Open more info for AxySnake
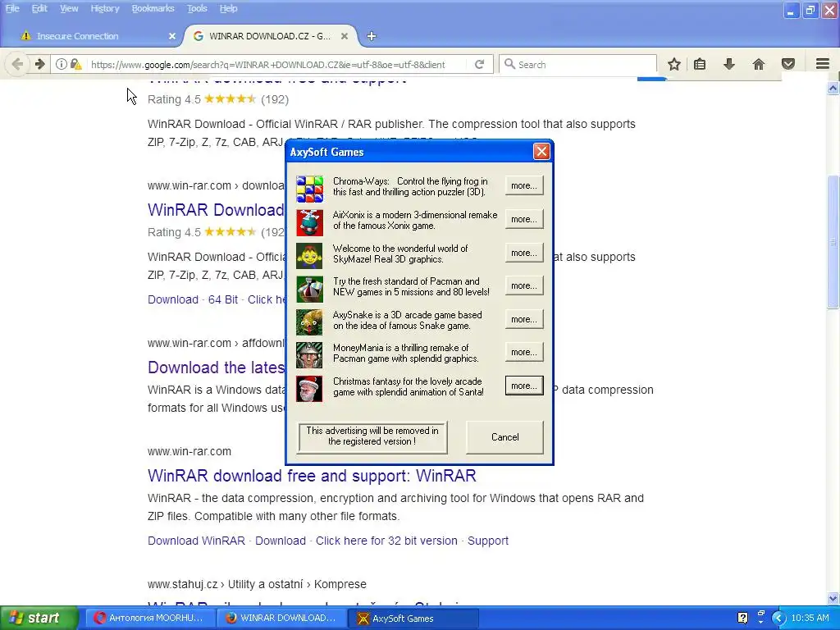 [524, 319]
